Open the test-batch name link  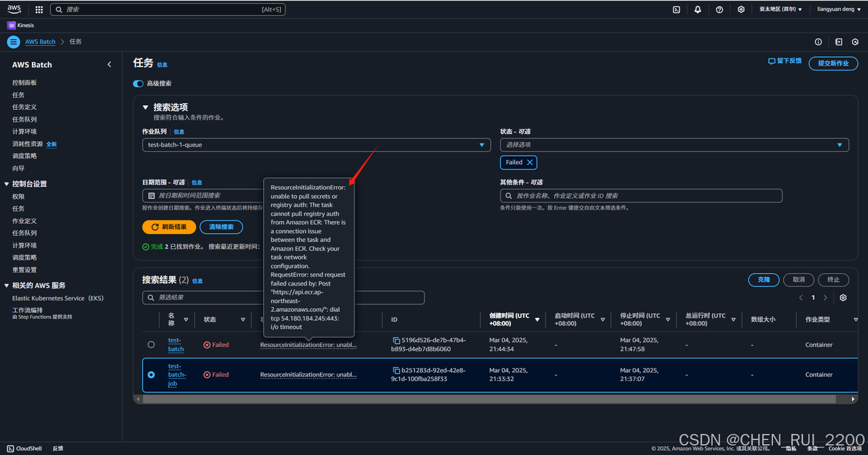pyautogui.click(x=176, y=344)
